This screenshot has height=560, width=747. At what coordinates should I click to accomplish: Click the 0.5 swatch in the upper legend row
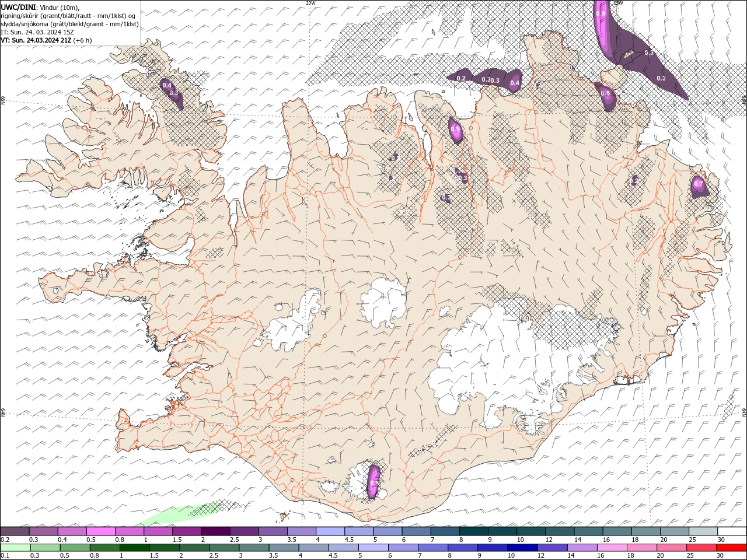(101, 531)
